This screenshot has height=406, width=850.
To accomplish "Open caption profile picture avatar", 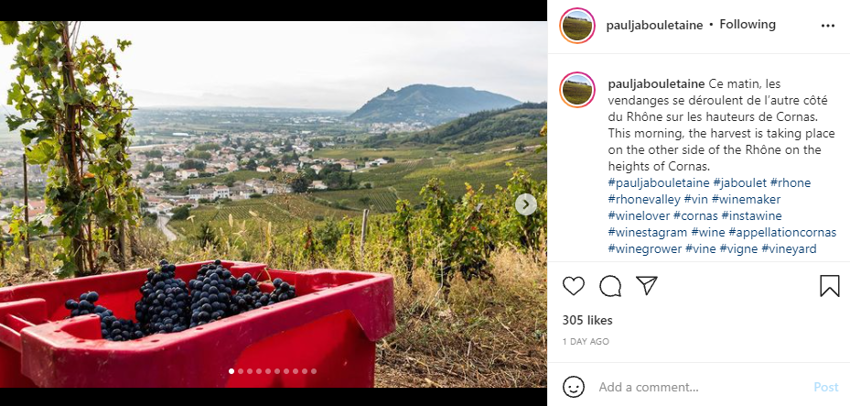I will [576, 89].
